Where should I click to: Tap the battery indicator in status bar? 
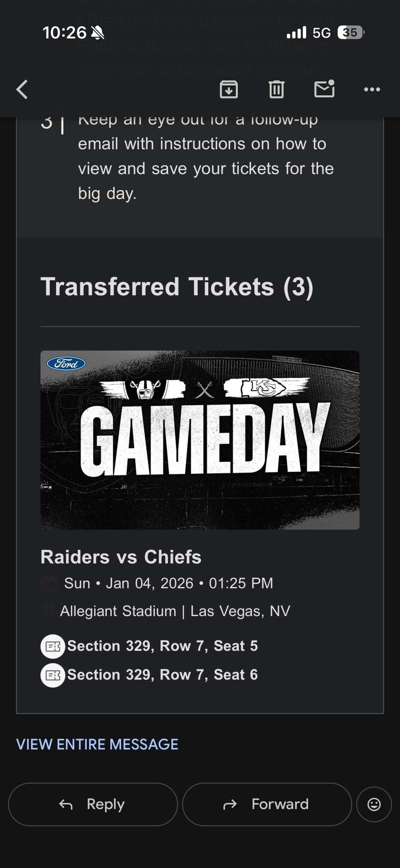point(351,33)
